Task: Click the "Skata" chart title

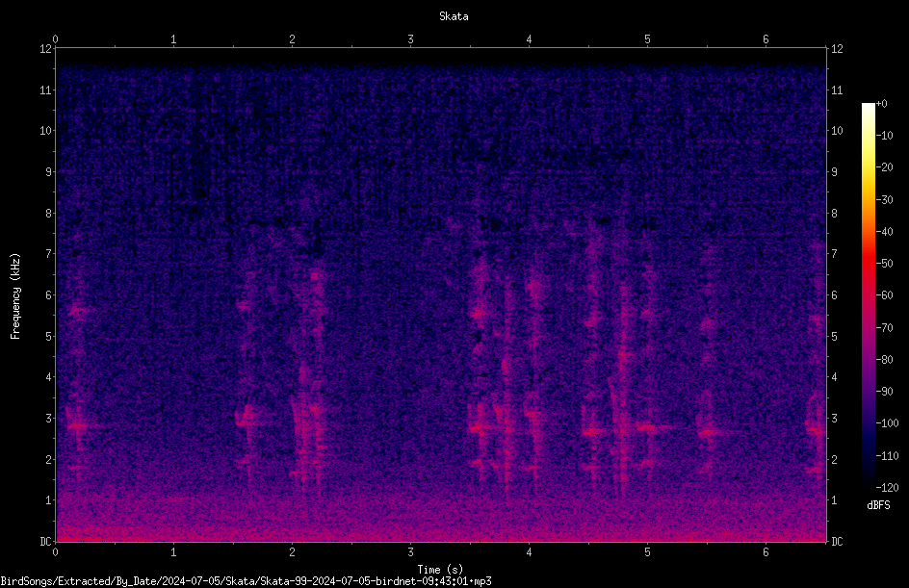Action: pos(454,16)
